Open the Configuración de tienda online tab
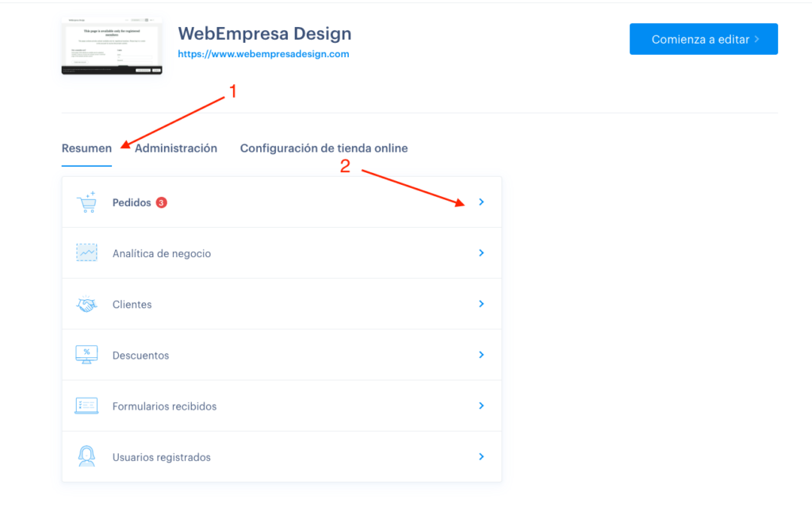This screenshot has height=527, width=812. pyautogui.click(x=324, y=148)
